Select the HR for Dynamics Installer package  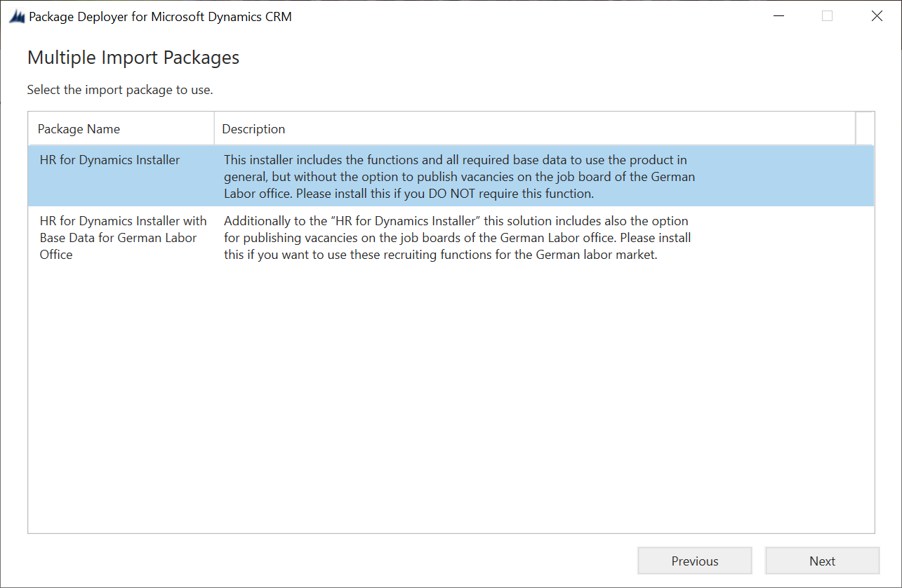click(110, 160)
